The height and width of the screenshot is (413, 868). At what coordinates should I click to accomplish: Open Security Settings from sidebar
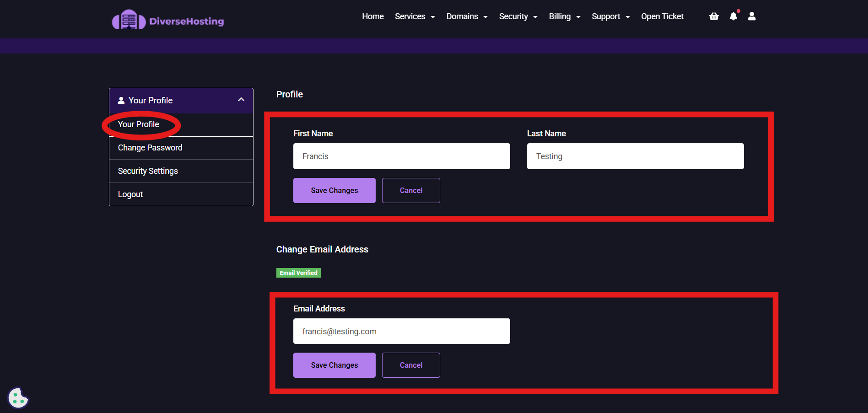(148, 171)
